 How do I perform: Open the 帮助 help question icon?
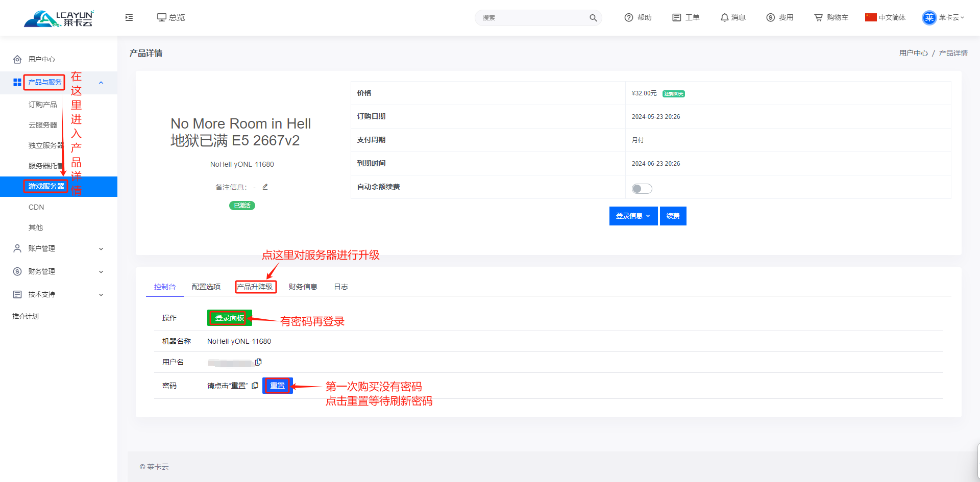pos(629,17)
